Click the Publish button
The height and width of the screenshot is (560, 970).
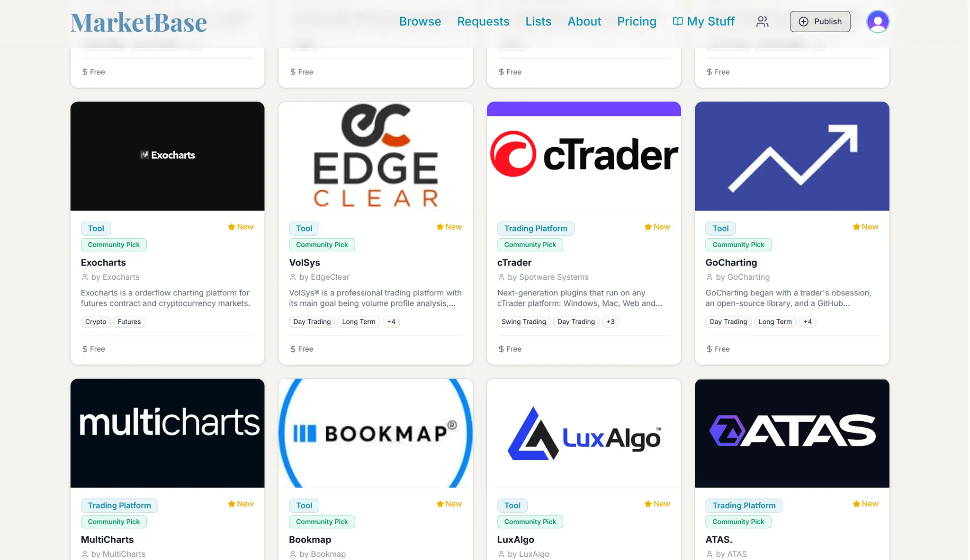click(820, 21)
